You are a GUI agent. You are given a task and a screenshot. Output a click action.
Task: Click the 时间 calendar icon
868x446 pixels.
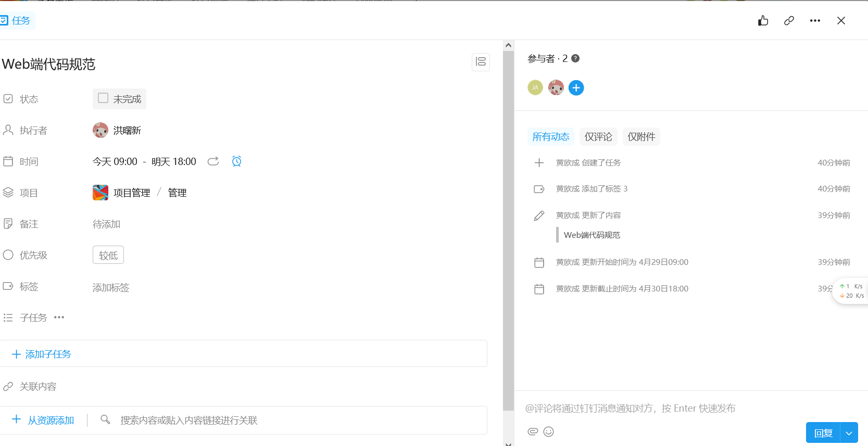[8, 161]
